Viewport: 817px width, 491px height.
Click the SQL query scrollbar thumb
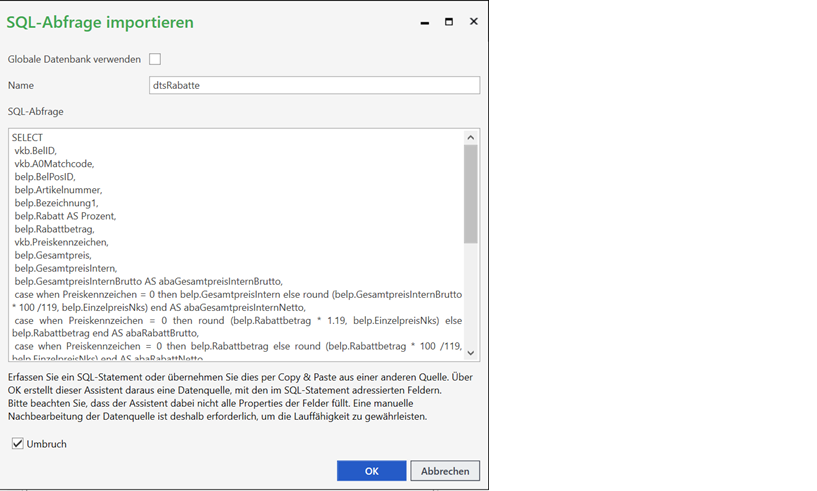[471, 195]
